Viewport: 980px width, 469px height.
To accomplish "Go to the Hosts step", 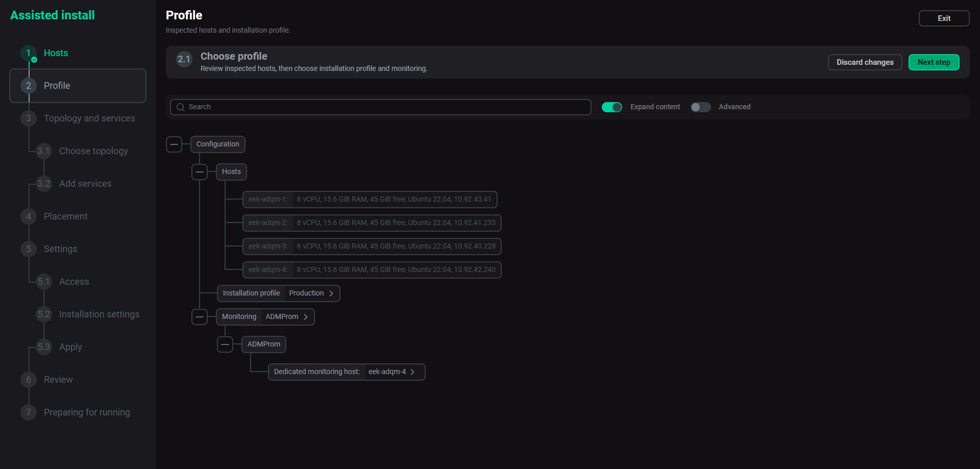I will [x=56, y=53].
